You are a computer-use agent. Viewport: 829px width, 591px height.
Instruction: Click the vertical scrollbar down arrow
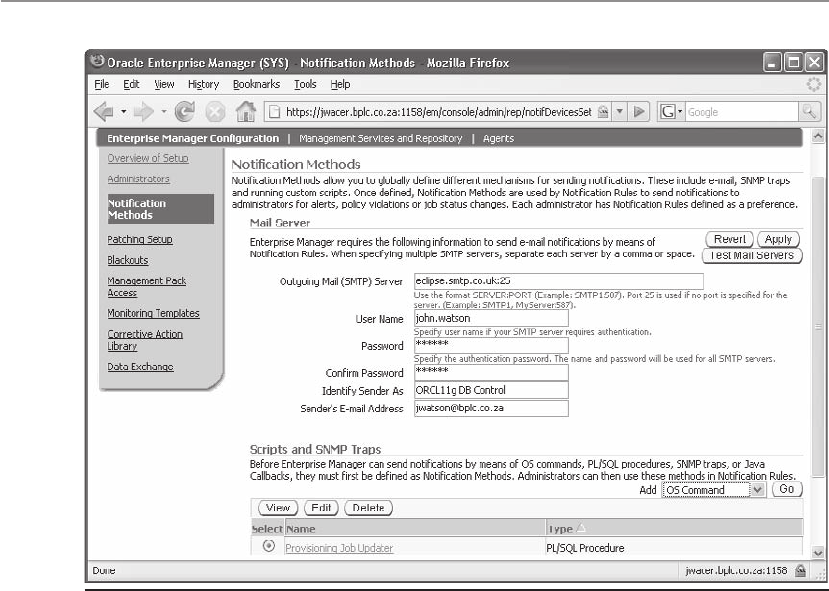click(817, 552)
